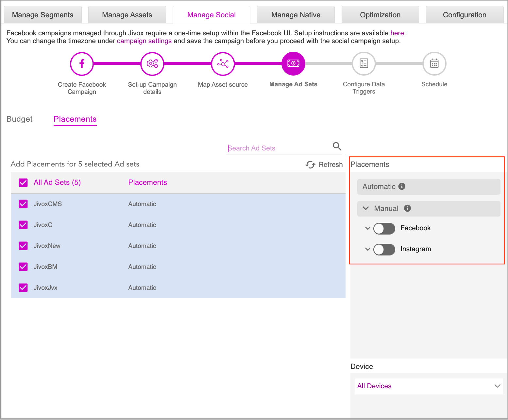This screenshot has height=420, width=508.
Task: Click the Instagram placement label
Action: [416, 249]
